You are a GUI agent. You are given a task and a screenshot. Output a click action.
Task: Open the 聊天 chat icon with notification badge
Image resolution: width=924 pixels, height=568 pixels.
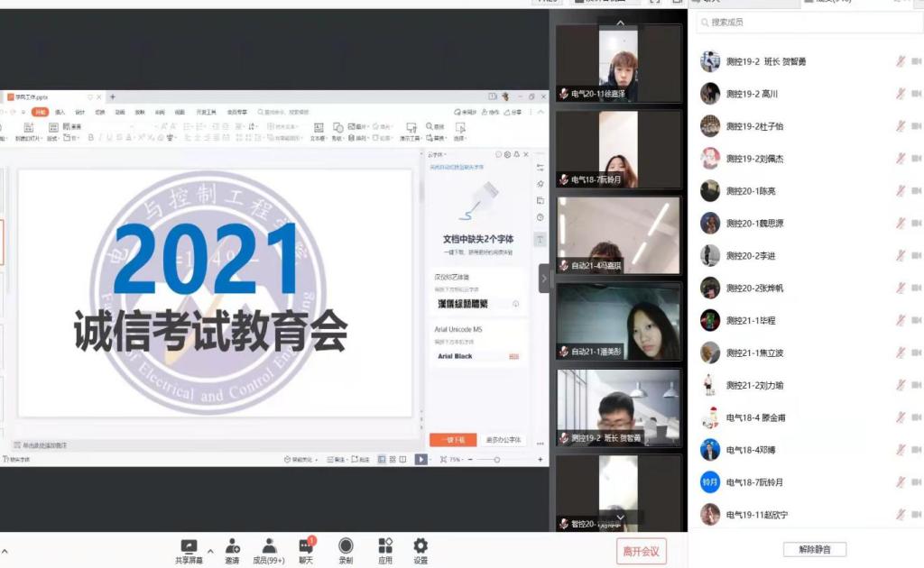(x=306, y=546)
